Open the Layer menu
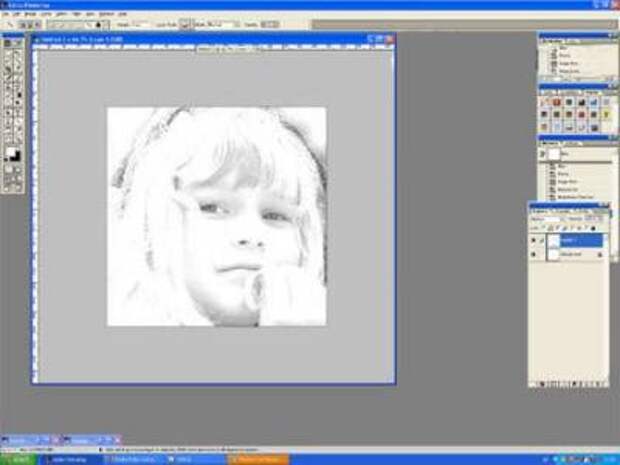This screenshot has height=465, width=620. [x=46, y=14]
